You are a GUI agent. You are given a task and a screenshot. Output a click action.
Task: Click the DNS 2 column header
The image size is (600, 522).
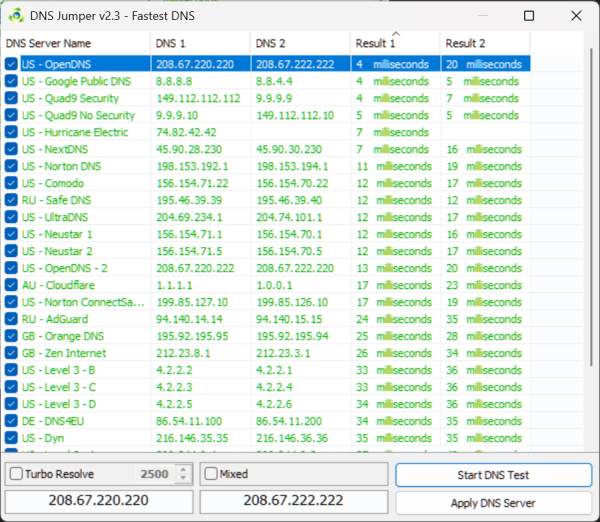point(300,43)
